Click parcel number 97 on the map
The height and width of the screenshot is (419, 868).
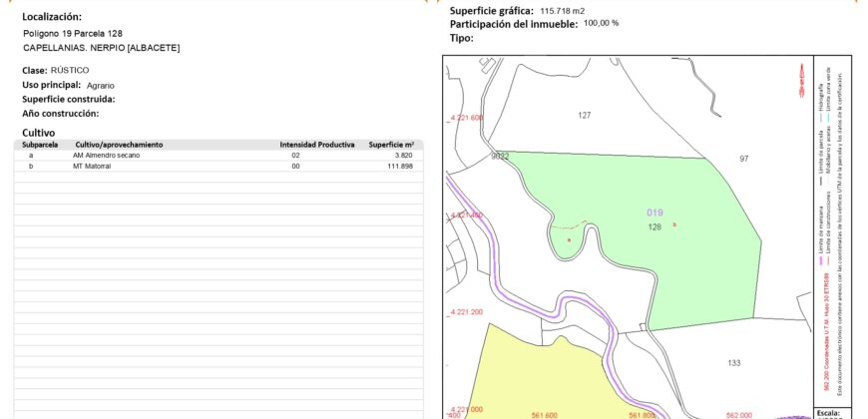tap(744, 159)
